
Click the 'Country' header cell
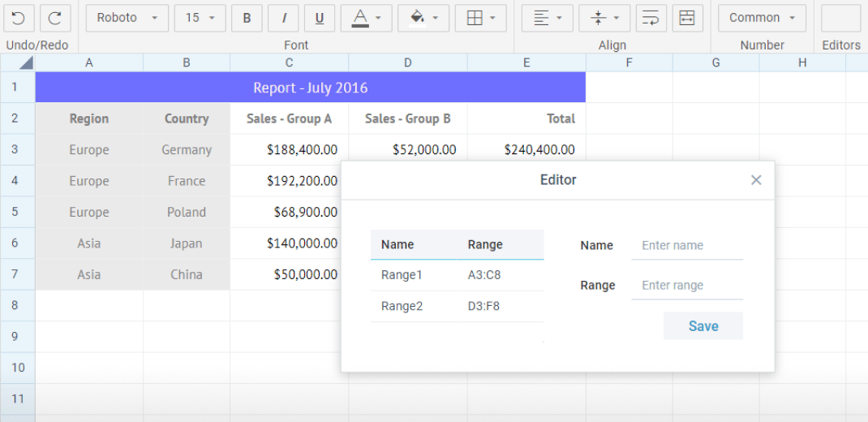[x=187, y=118]
